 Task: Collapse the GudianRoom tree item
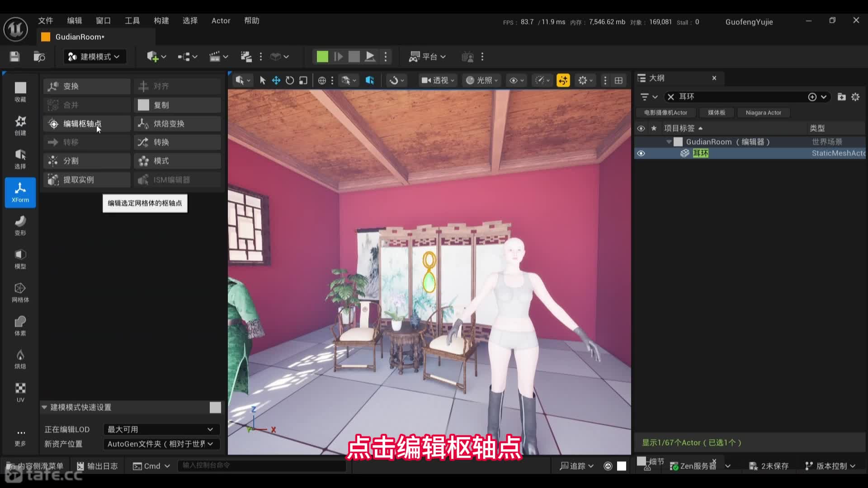(669, 142)
